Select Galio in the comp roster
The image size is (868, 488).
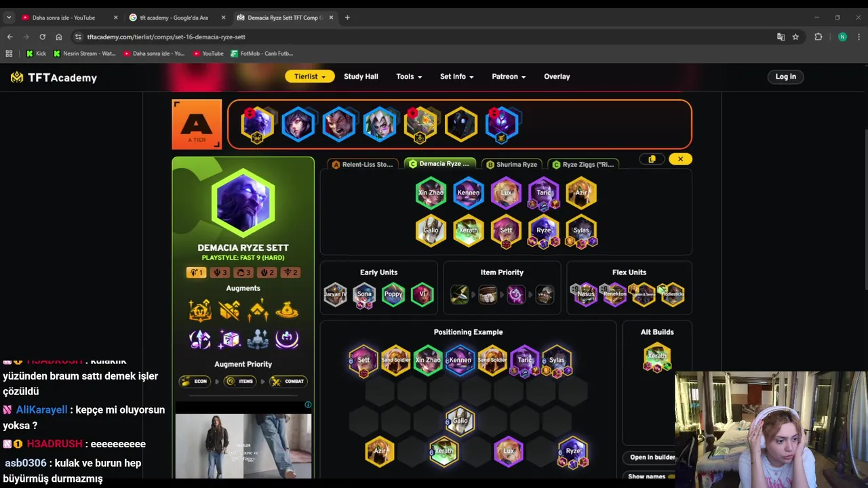431,230
